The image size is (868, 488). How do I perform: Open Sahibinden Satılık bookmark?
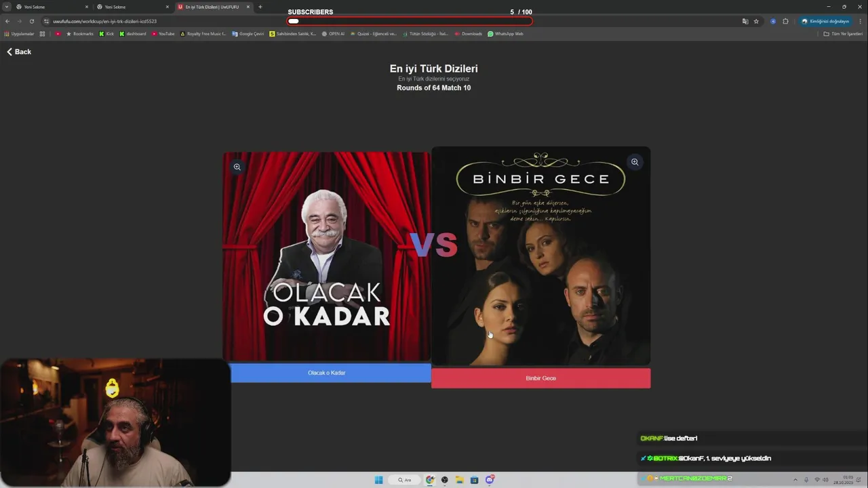[x=292, y=34]
